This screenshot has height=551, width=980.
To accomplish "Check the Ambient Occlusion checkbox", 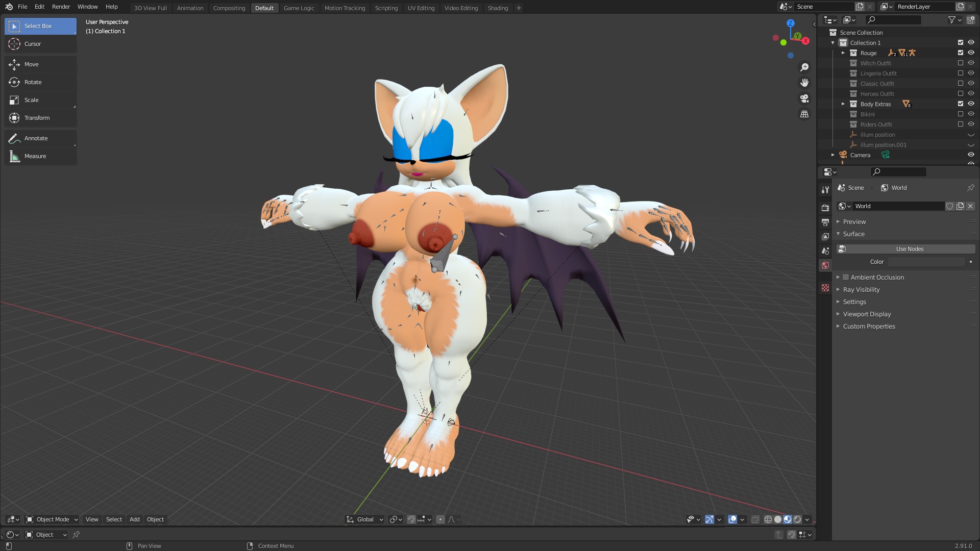I will click(846, 278).
